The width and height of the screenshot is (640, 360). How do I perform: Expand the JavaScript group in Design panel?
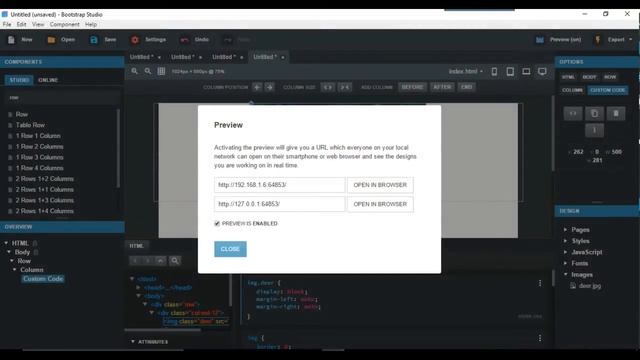[x=566, y=252]
